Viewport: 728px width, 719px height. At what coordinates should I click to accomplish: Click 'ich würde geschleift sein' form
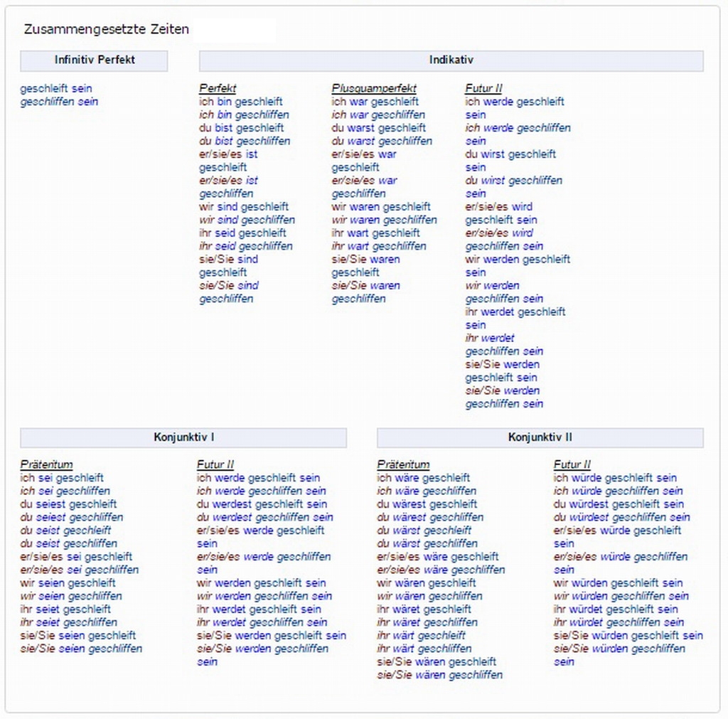point(615,478)
